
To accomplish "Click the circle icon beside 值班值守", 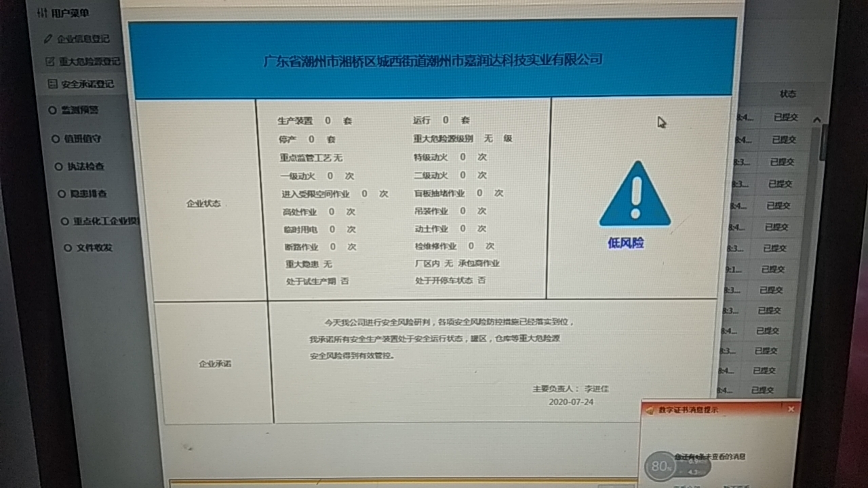I will click(56, 138).
